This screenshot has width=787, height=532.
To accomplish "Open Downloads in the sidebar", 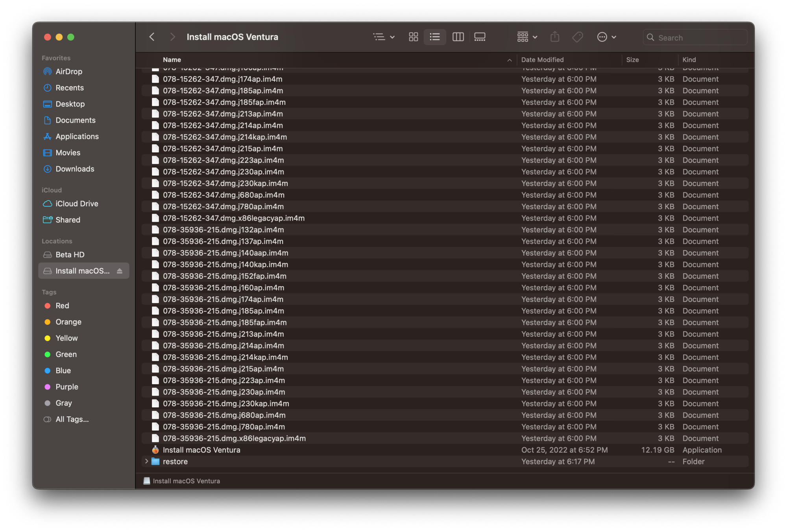I will tap(83, 169).
